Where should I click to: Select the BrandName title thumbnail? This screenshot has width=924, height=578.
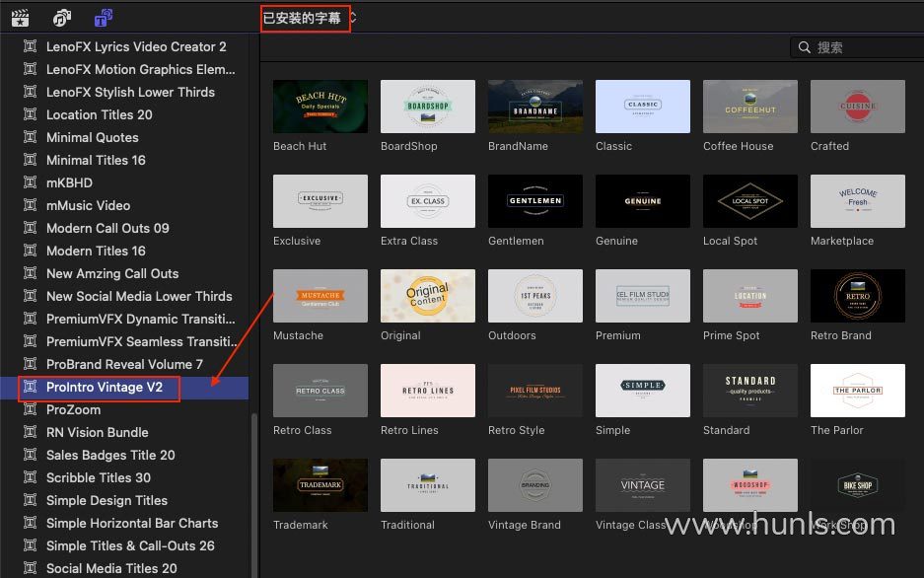pos(535,107)
